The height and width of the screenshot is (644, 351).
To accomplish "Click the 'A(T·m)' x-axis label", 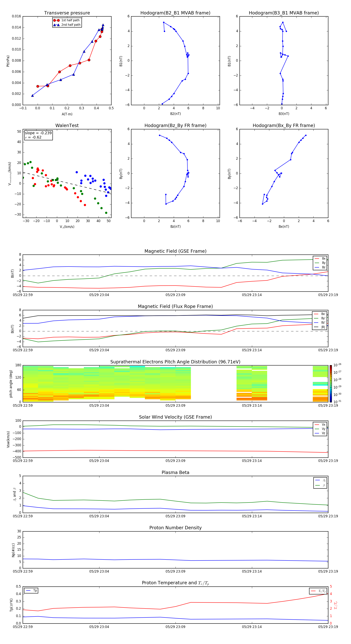I will click(x=67, y=114).
